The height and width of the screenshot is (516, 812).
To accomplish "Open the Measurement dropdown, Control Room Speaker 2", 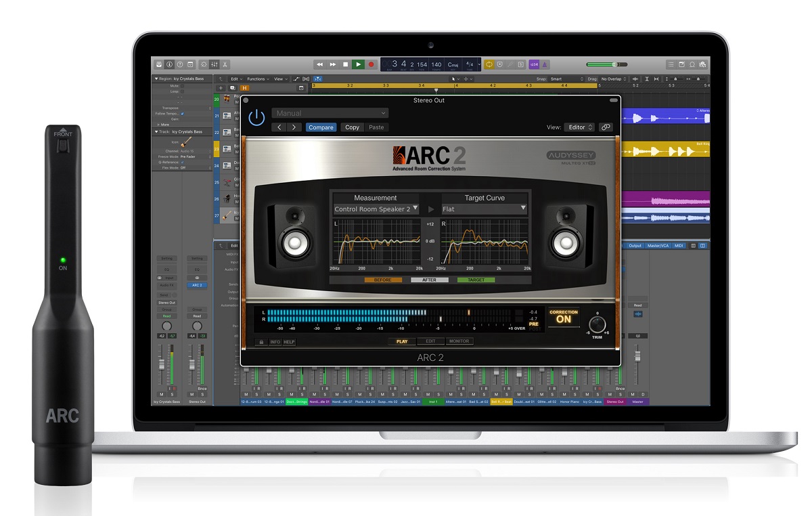I will [x=376, y=209].
